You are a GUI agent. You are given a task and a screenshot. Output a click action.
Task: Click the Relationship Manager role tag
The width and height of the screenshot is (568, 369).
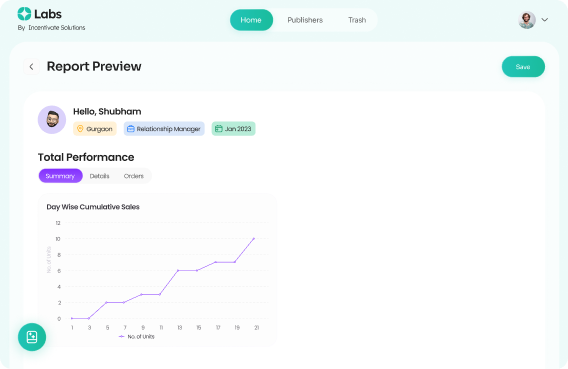click(164, 129)
